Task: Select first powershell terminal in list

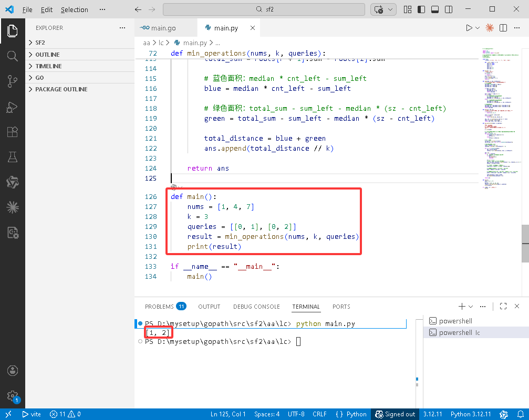Action: [476, 321]
